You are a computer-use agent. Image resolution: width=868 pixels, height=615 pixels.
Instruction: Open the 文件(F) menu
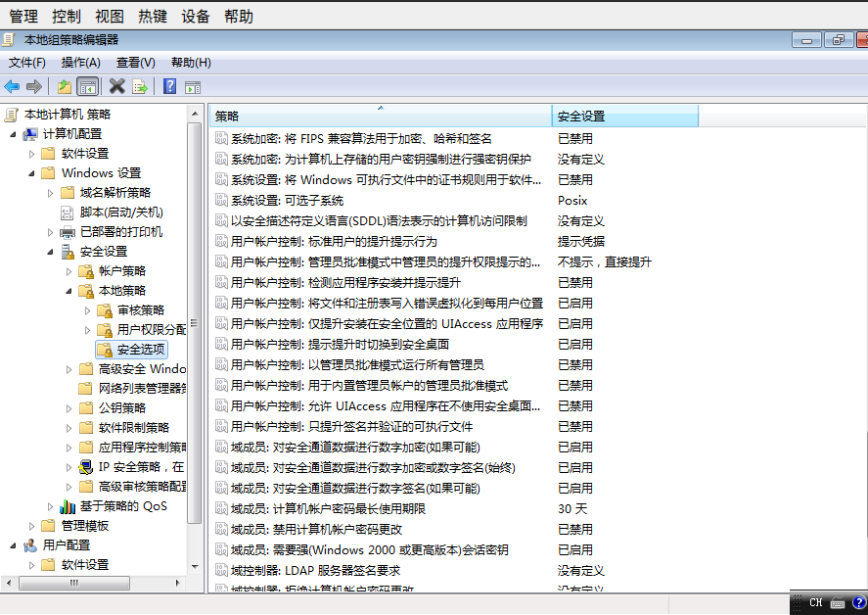[27, 63]
